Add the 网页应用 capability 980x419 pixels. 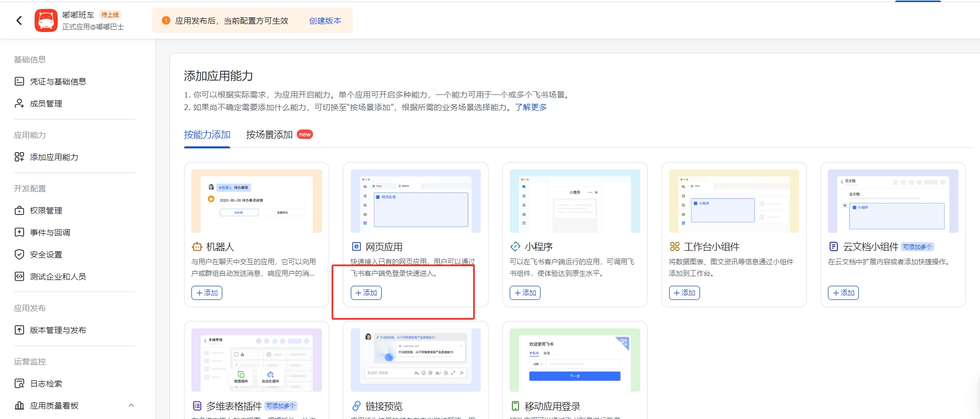tap(366, 293)
